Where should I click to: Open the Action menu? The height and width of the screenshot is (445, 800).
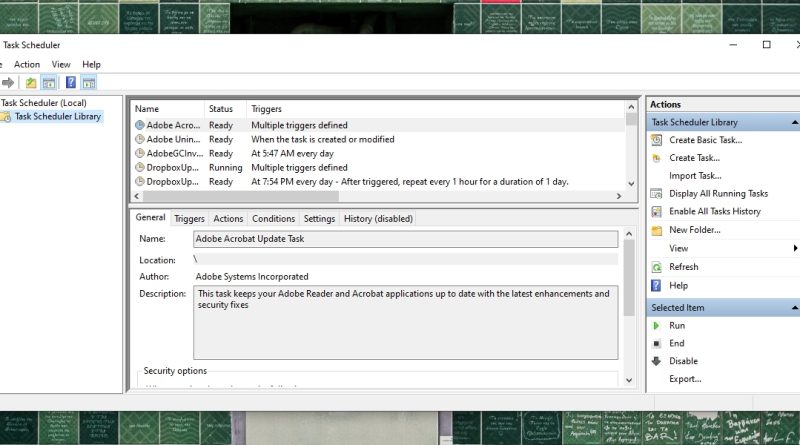(27, 64)
